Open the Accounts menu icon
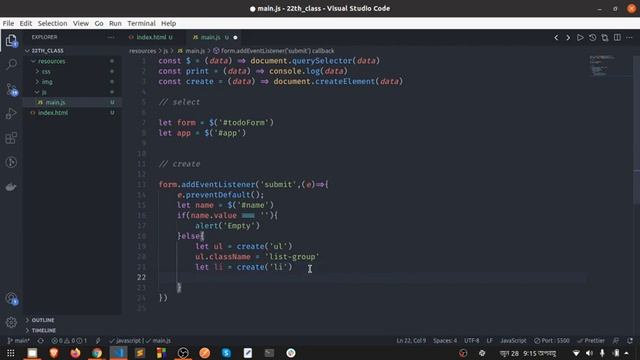This screenshot has height=360, width=640. point(11,299)
